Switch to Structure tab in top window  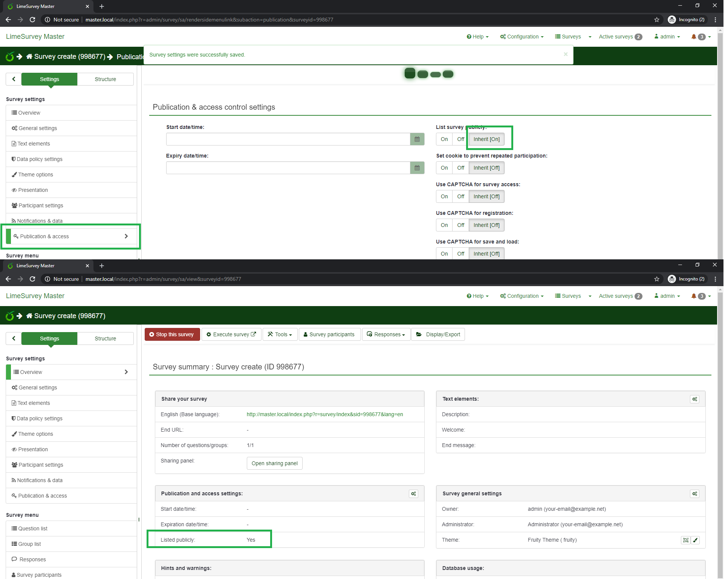[106, 80]
